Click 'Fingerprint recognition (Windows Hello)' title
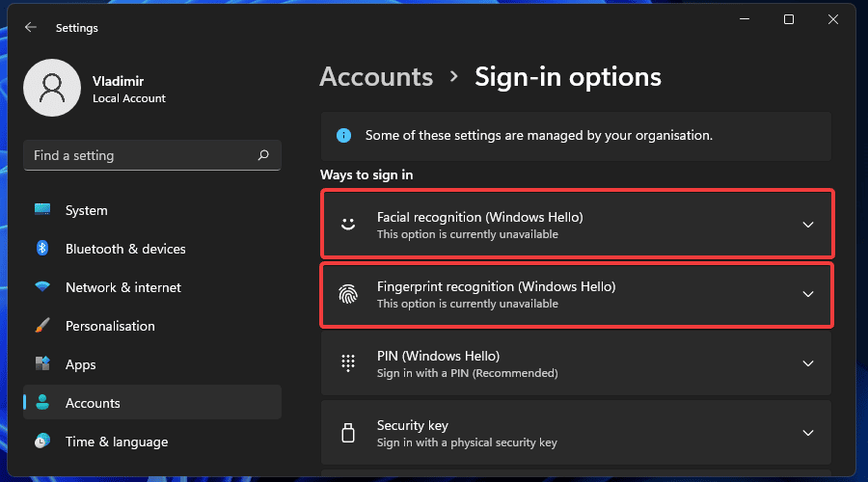The height and width of the screenshot is (482, 868). [496, 286]
